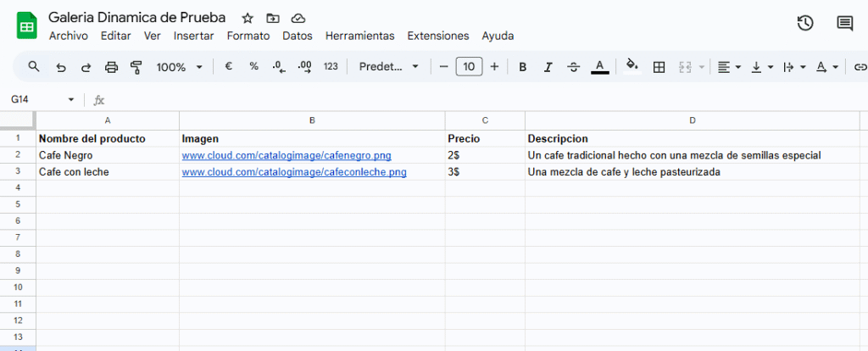Open the Predet... font dropdown
Viewport: 868px width, 351px height.
389,67
